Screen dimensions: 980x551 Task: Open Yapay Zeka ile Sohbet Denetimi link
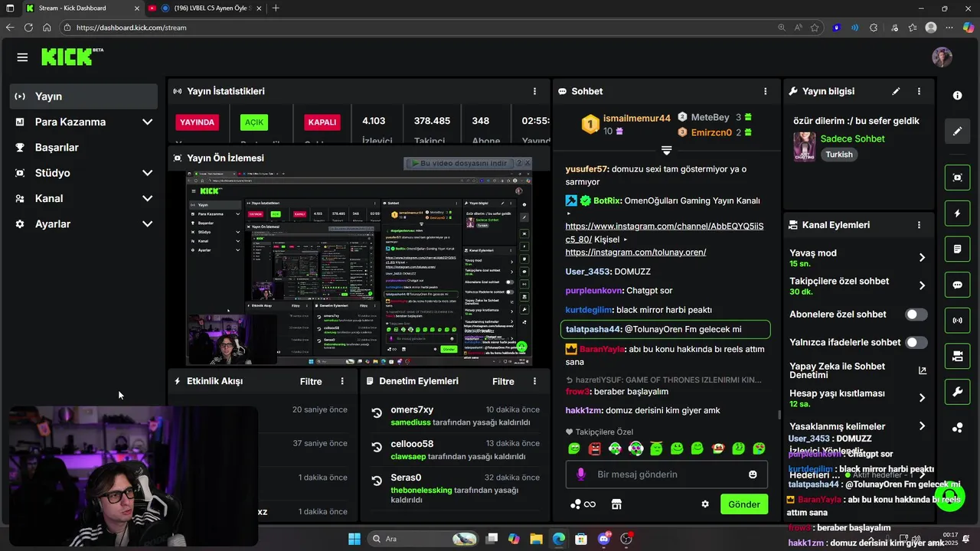coord(922,370)
